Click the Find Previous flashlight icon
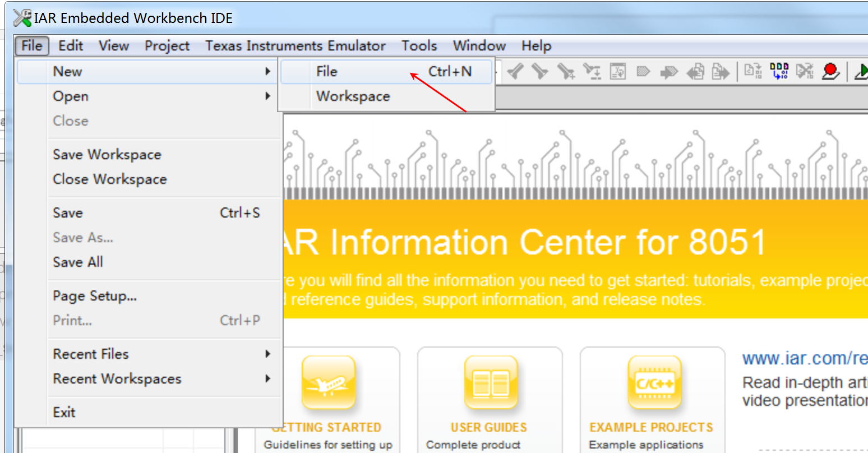Viewport: 868px width, 453px height. (x=515, y=71)
